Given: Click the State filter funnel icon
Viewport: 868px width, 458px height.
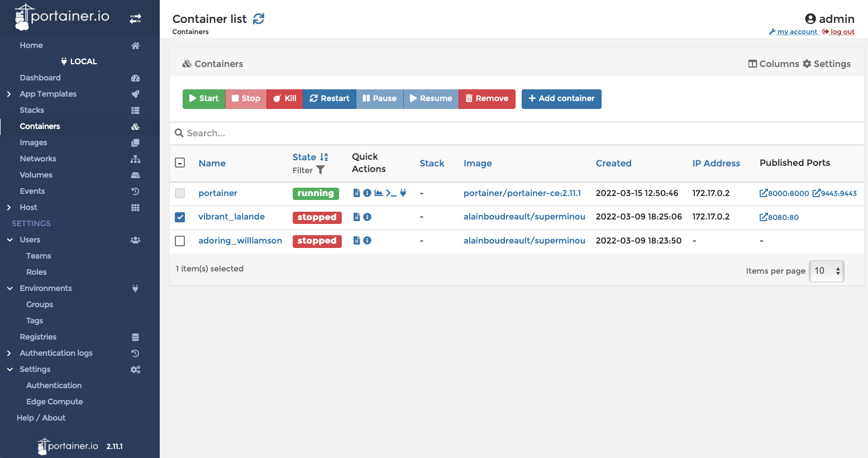Looking at the screenshot, I should (x=320, y=170).
